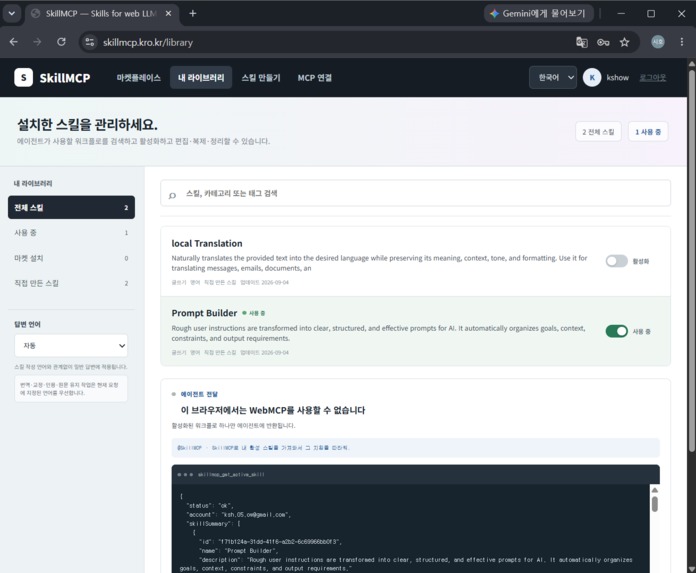Open site information icon in address bar

(90, 42)
